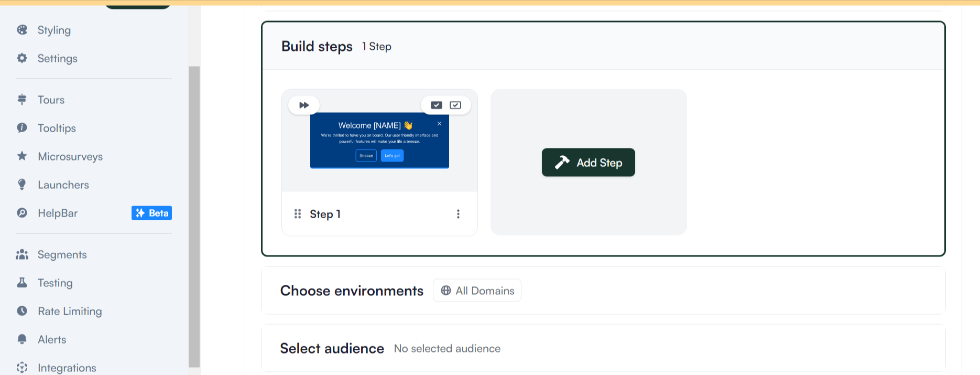
Task: Open Segments page
Action: (62, 254)
